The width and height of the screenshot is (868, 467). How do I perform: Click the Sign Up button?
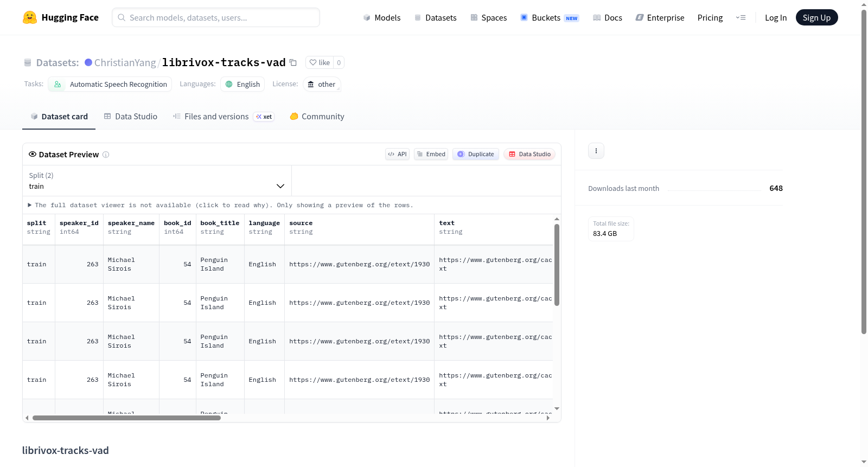tap(816, 17)
